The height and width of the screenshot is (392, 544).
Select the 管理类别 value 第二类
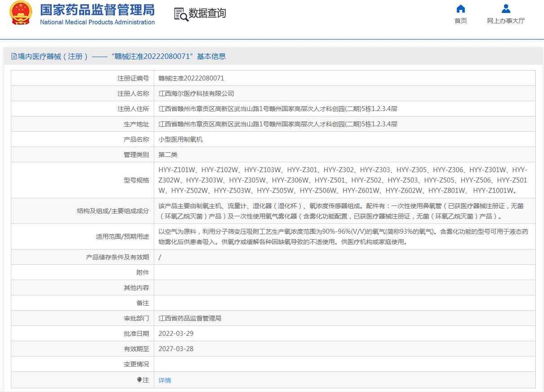coord(169,154)
